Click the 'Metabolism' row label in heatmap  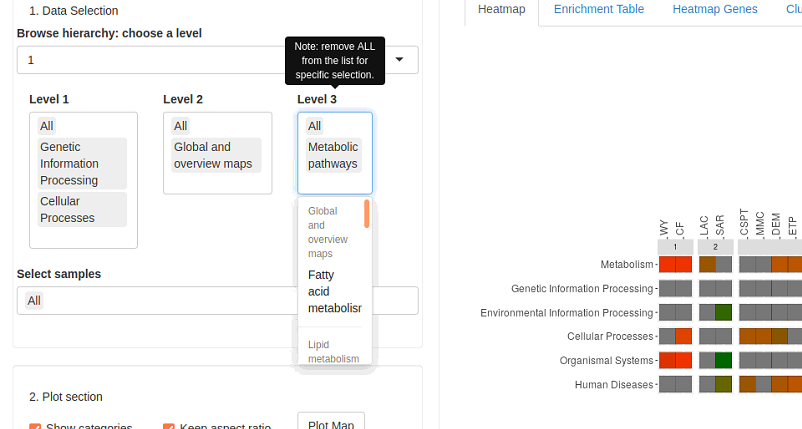(627, 264)
